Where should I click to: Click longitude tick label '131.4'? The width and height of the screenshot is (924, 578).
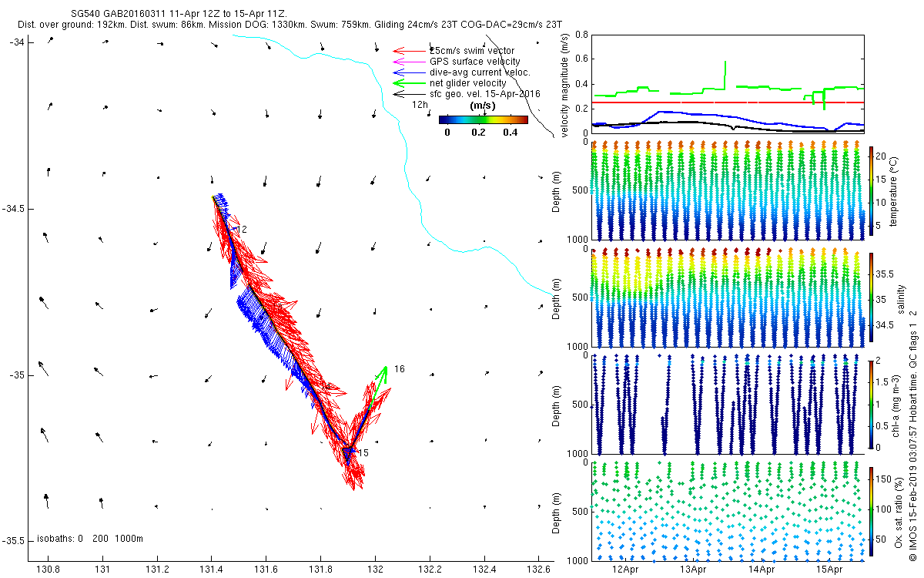click(212, 569)
